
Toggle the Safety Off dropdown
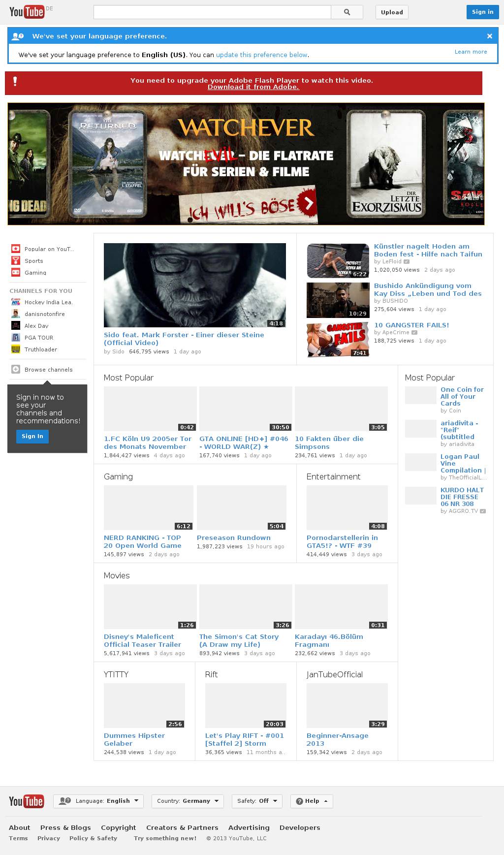point(257,801)
